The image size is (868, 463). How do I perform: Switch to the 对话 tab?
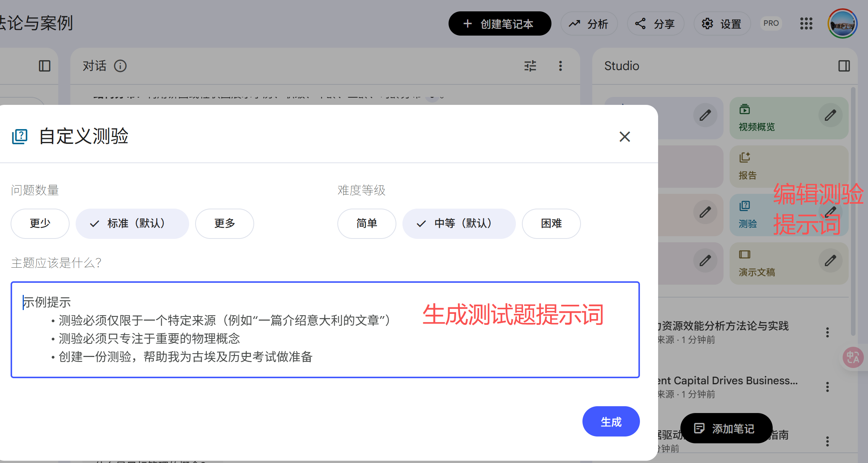94,66
